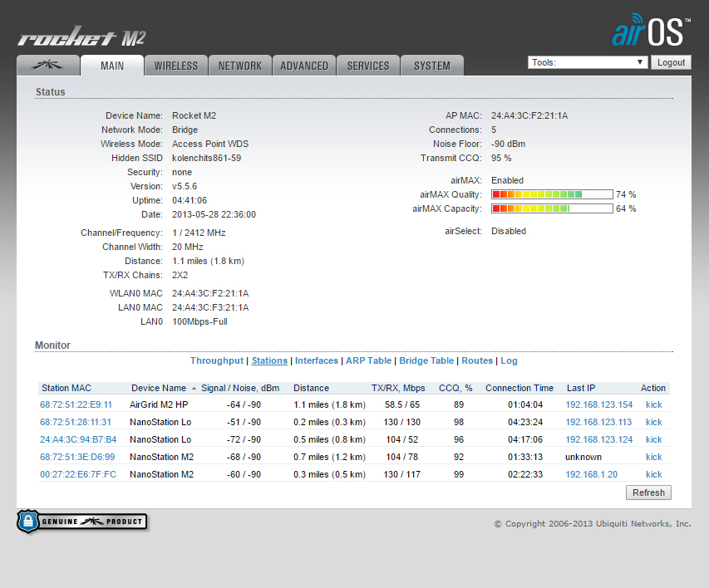Click the Uptime value 04:41:06
This screenshot has height=588, width=709.
coord(190,200)
